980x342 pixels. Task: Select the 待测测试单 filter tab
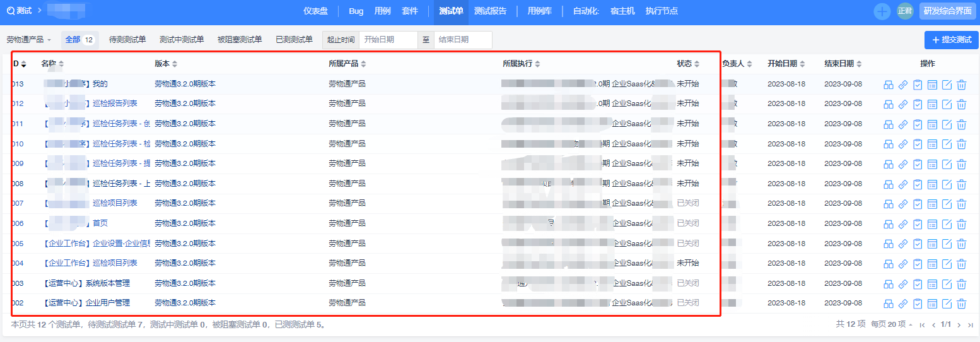127,40
